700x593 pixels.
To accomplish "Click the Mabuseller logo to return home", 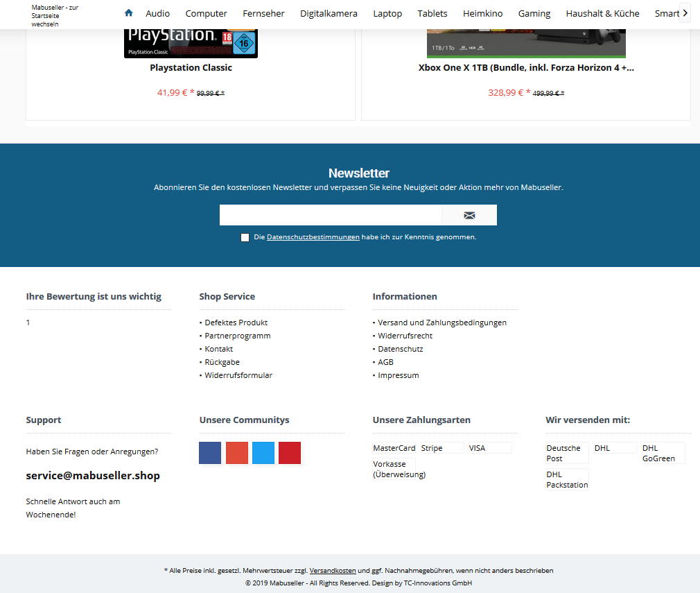I will point(55,16).
